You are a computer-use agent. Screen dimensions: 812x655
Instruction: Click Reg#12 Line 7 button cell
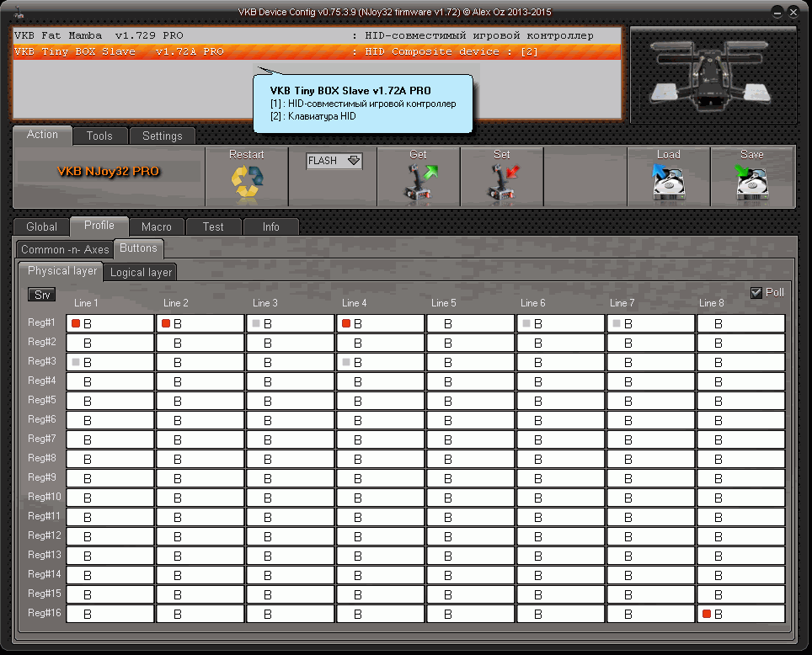(651, 536)
